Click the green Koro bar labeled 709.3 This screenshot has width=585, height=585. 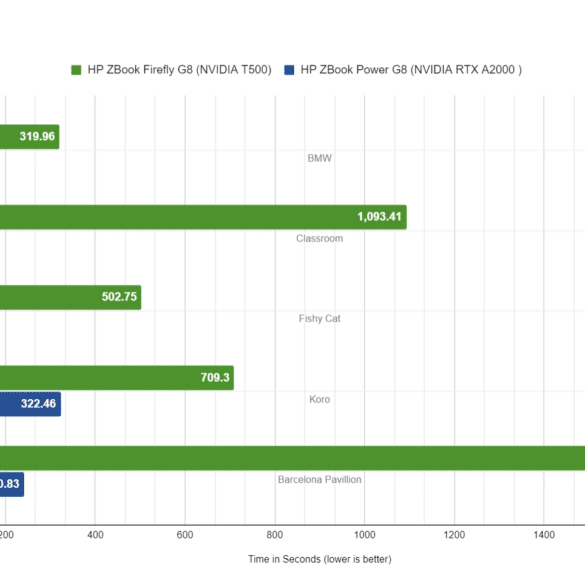[x=117, y=378]
